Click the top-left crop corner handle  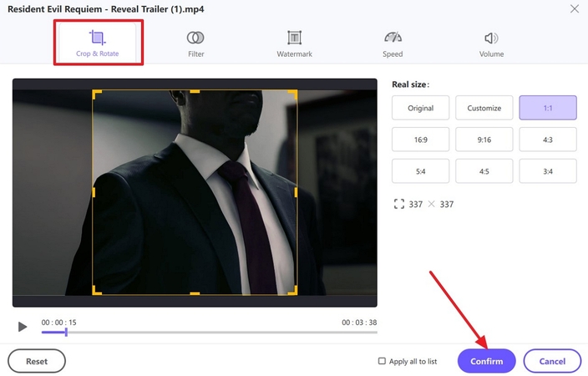pos(96,94)
